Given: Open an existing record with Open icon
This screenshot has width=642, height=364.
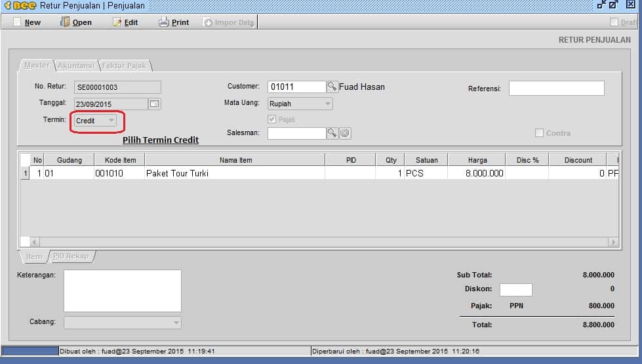Looking at the screenshot, I should pos(65,22).
